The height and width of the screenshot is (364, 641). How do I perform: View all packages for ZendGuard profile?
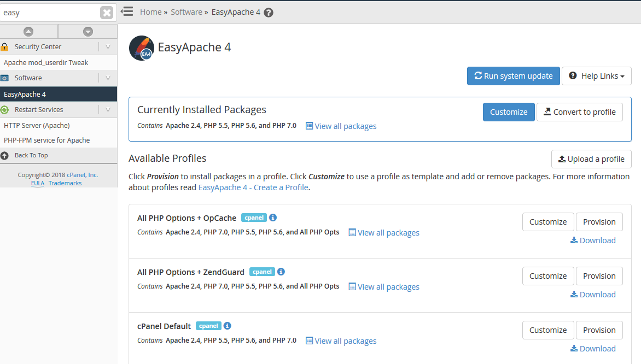[384, 287]
